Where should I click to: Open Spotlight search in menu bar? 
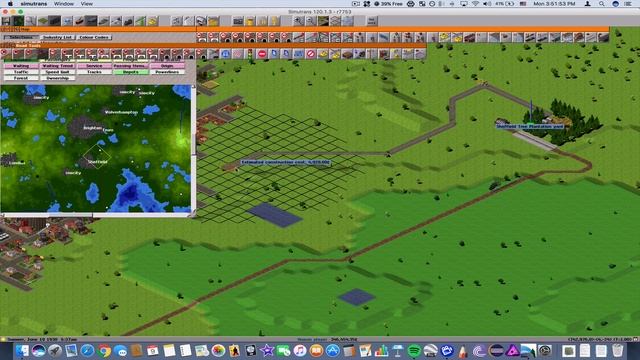click(602, 4)
